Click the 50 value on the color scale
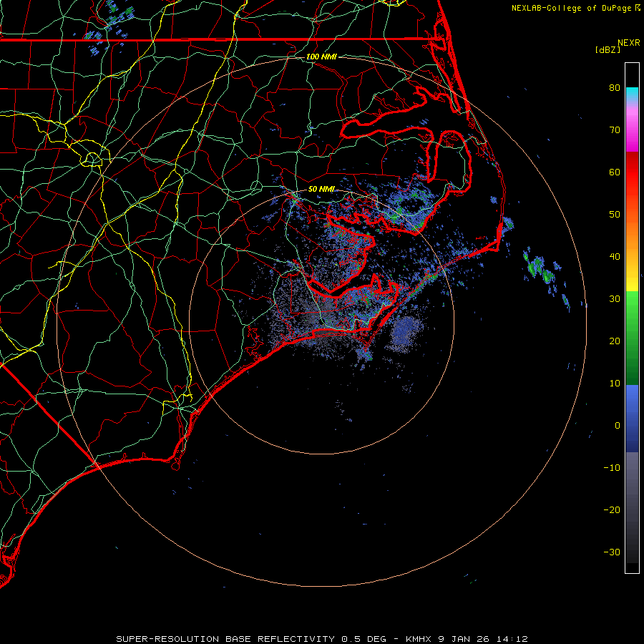This screenshot has height=644, width=644. [x=615, y=215]
